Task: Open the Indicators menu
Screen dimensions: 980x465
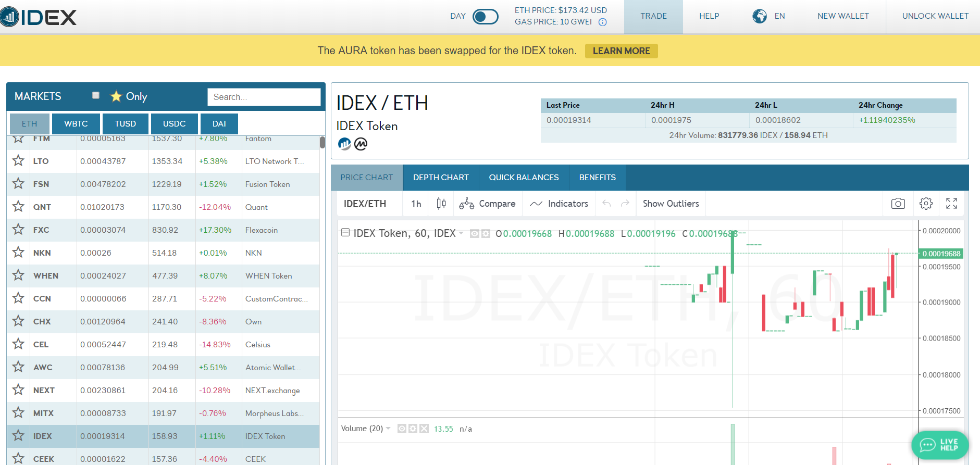Action: (559, 204)
